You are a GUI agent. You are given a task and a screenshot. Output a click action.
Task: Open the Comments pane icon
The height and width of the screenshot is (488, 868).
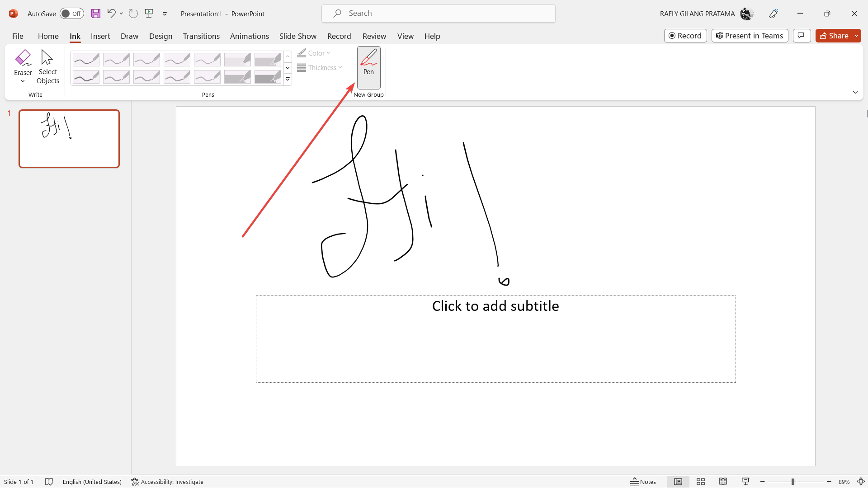(x=801, y=36)
